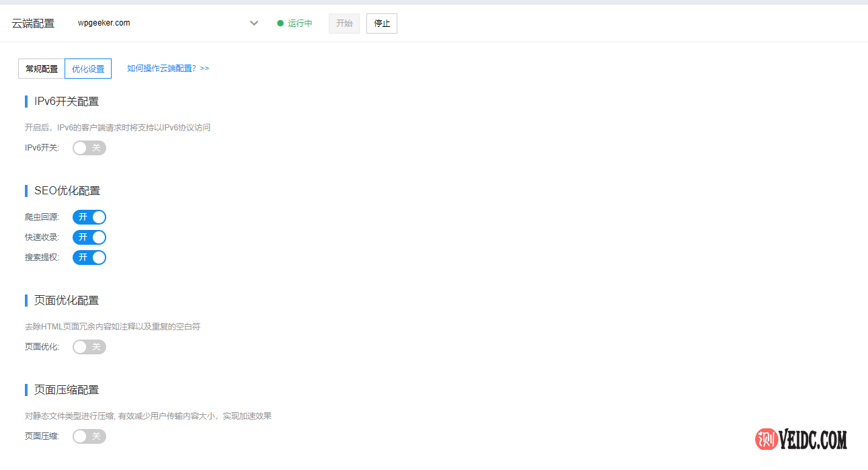Click the 开始 button
The image size is (868, 470).
(x=344, y=23)
